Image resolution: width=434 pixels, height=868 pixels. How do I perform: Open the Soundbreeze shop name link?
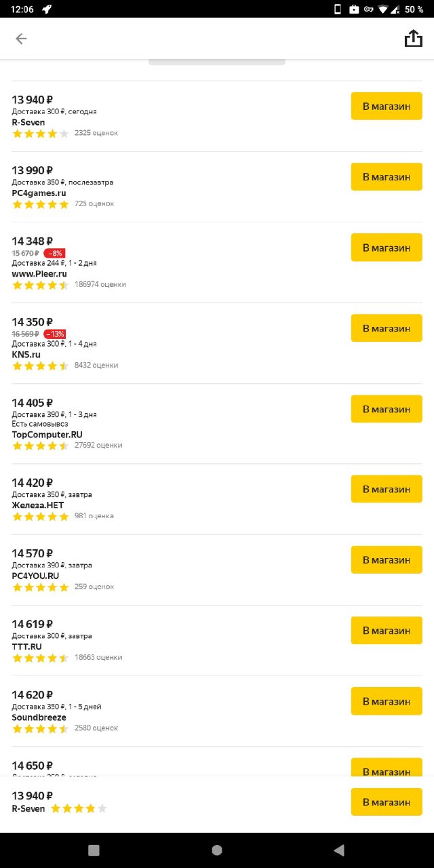(x=39, y=717)
